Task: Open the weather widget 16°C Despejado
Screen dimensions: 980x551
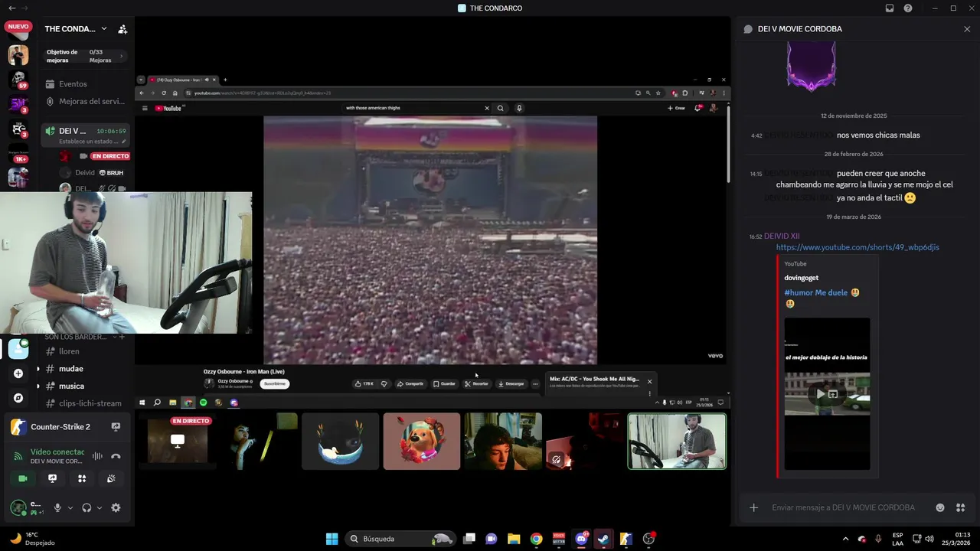Action: [33, 539]
